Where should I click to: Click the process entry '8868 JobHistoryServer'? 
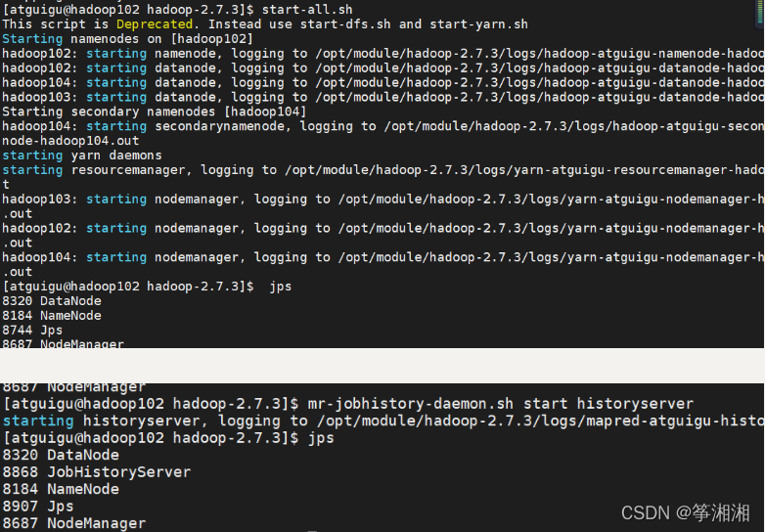coord(97,472)
